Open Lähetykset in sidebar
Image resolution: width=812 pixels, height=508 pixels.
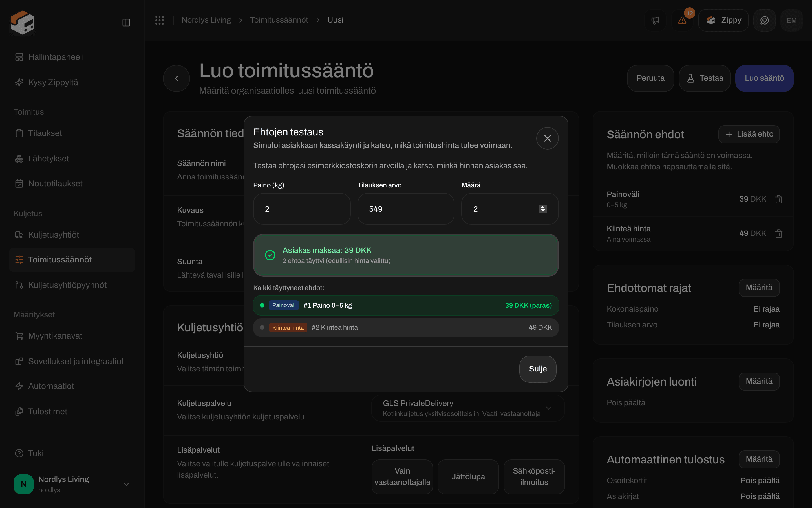[x=72, y=159]
